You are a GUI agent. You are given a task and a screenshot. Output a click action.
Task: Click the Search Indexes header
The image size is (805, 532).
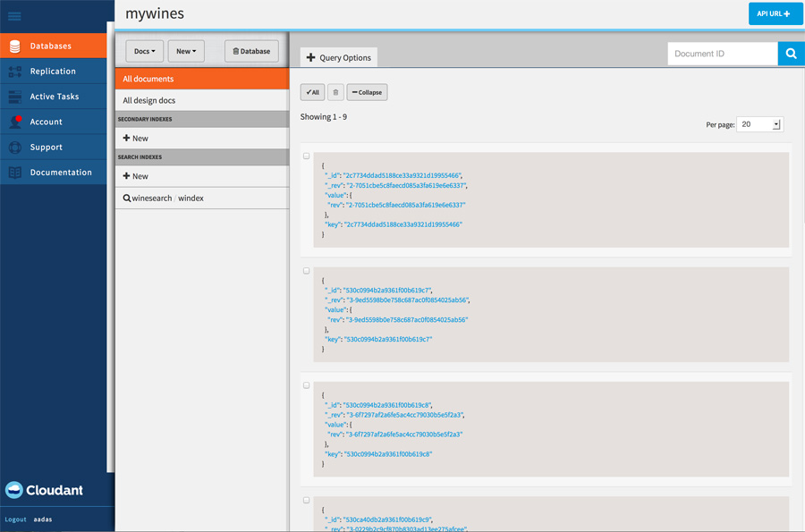tap(202, 157)
